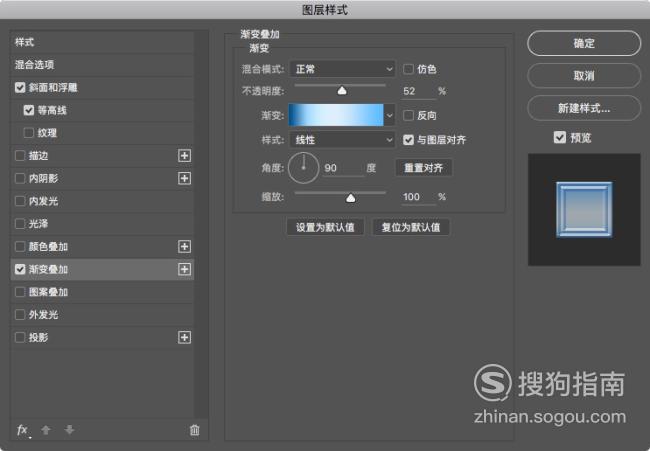This screenshot has height=451, width=650.
Task: Open the 样式 dropdown showing 线性
Action: (x=342, y=140)
